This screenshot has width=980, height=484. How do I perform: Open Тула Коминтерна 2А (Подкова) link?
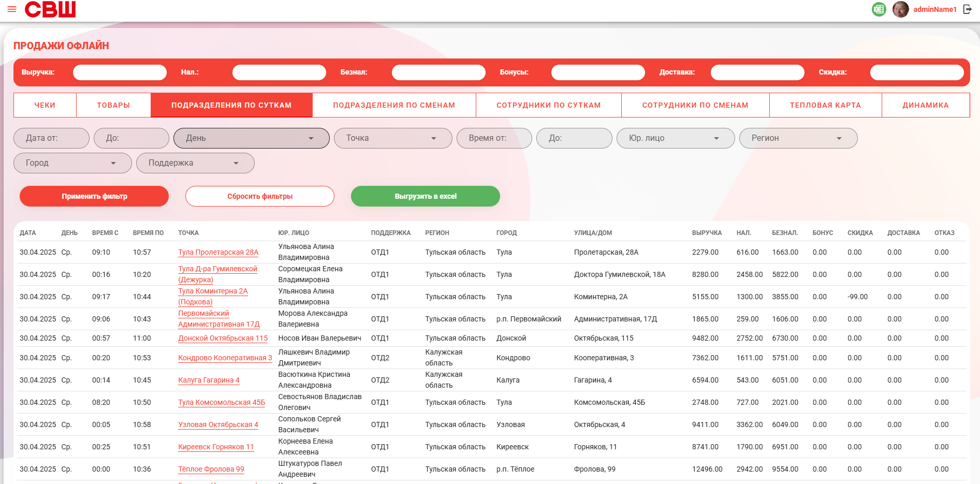click(x=213, y=297)
